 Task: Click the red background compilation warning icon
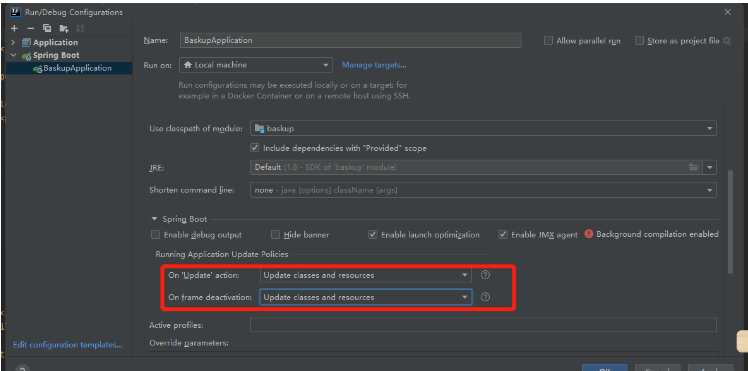(589, 234)
